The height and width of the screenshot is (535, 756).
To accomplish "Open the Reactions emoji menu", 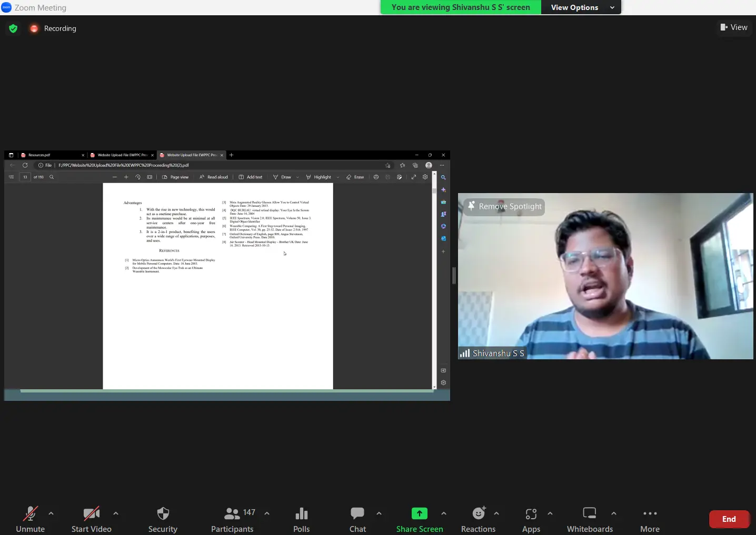I will tap(478, 519).
